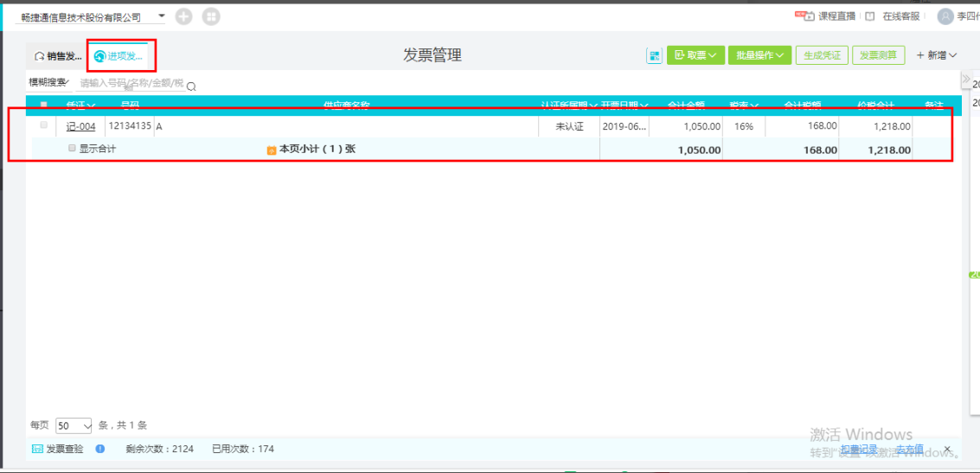Select the date cell 2019-06...
Viewport: 980px width, 473px height.
point(625,126)
